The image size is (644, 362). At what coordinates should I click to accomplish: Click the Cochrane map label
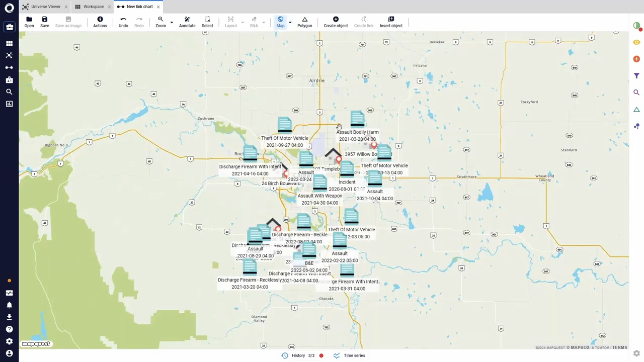click(206, 119)
